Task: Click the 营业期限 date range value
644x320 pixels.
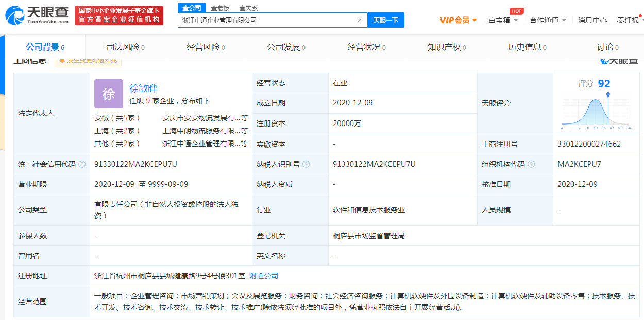Action: click(141, 184)
